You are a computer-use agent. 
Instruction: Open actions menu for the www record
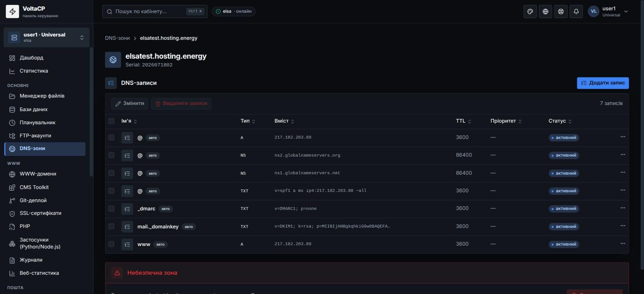point(623,244)
